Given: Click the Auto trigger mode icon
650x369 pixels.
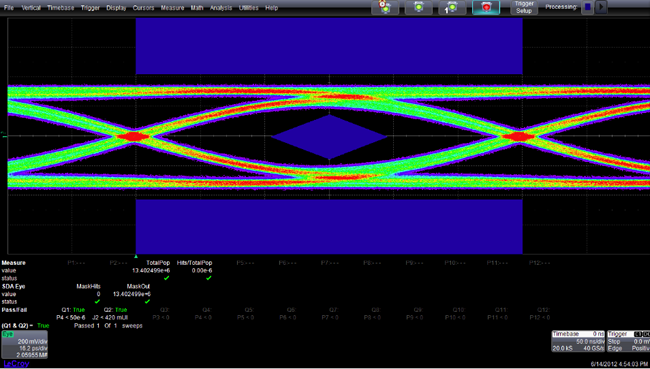Looking at the screenshot, I should click(x=385, y=7).
